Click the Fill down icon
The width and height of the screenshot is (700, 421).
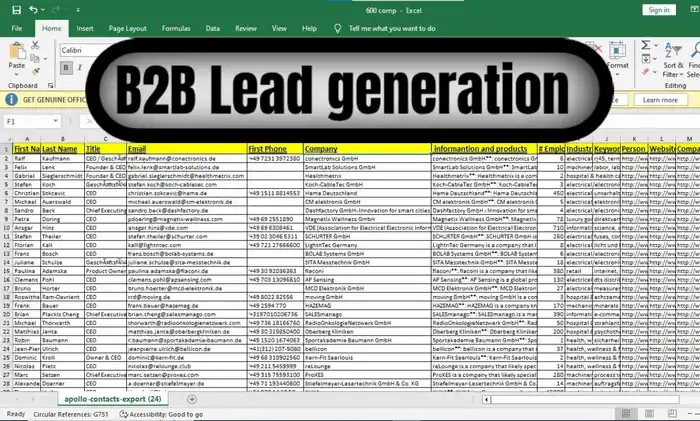tap(646, 58)
